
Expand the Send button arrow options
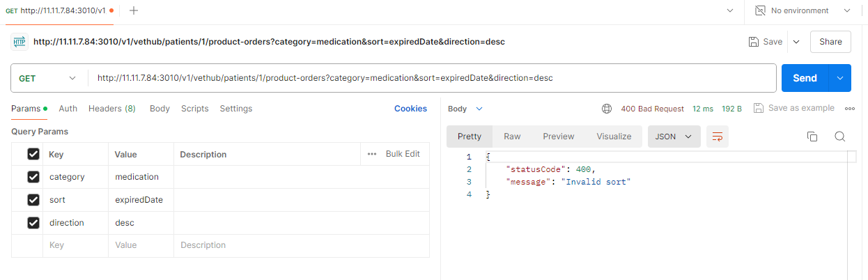[x=839, y=78]
